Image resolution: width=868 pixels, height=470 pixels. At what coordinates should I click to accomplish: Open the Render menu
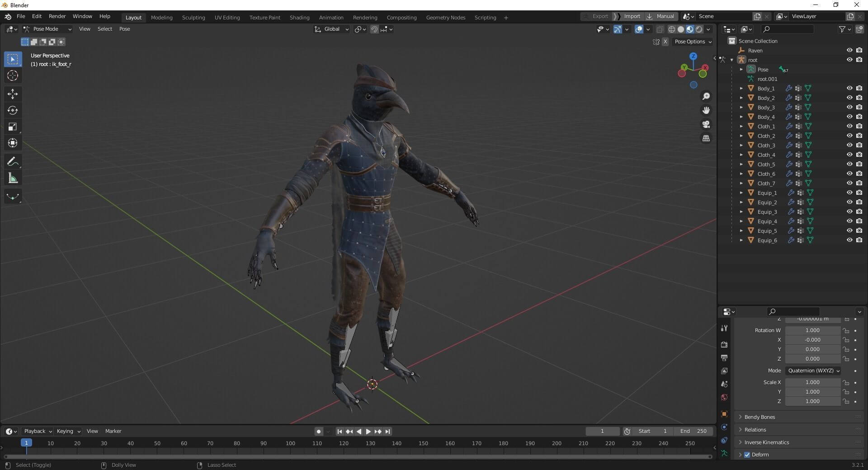(57, 16)
